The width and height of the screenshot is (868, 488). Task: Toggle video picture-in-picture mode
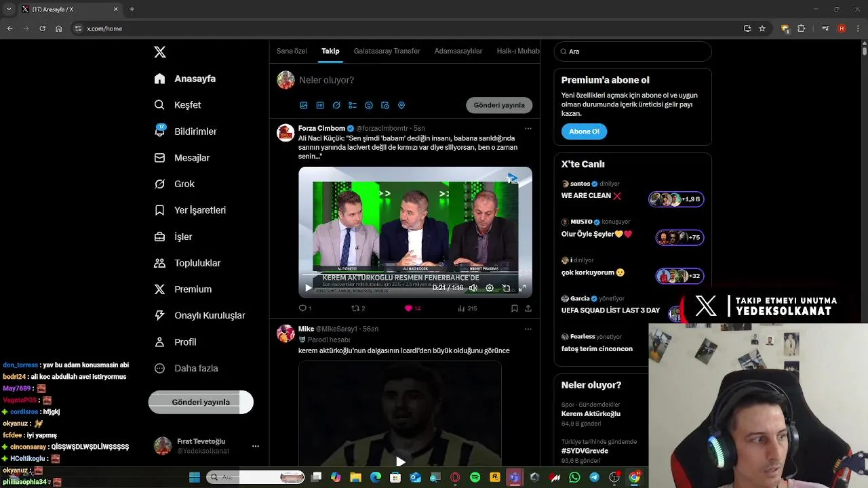point(506,288)
